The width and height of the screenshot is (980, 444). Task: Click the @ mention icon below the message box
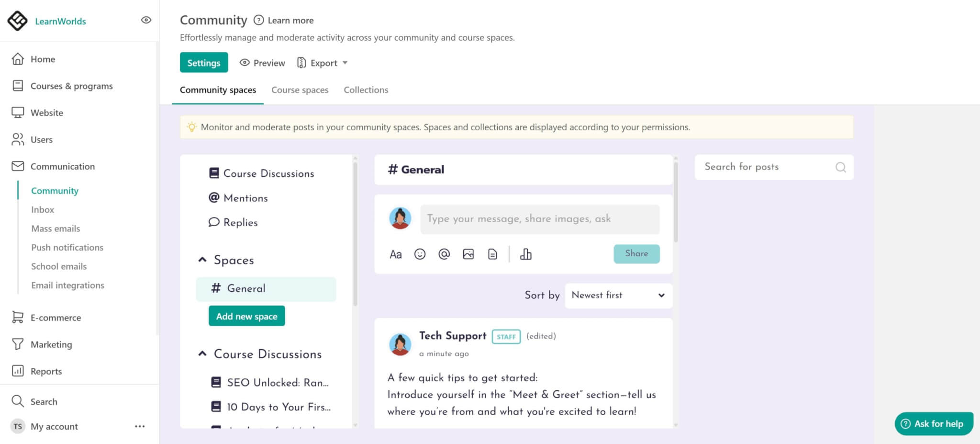click(444, 254)
